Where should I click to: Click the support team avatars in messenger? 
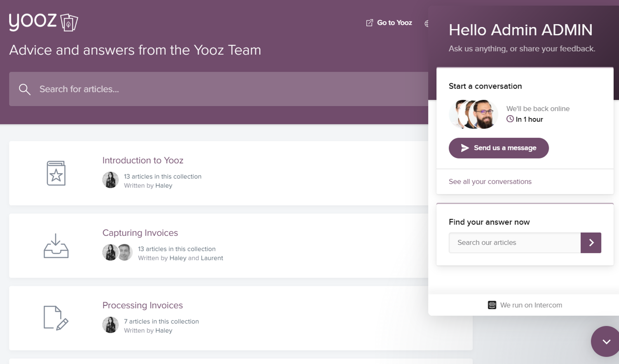point(474,114)
